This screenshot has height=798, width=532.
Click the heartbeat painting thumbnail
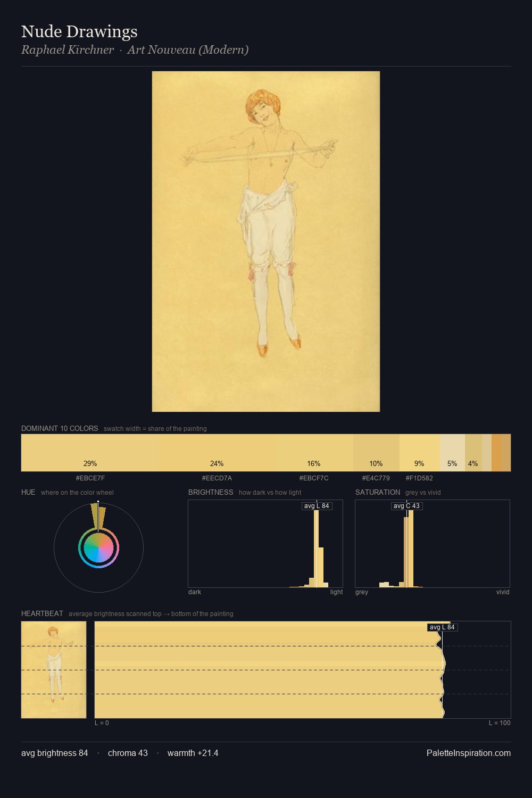(x=54, y=670)
